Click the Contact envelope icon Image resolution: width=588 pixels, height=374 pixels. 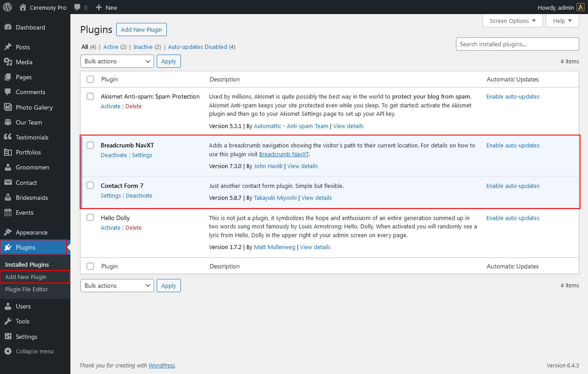(x=8, y=183)
